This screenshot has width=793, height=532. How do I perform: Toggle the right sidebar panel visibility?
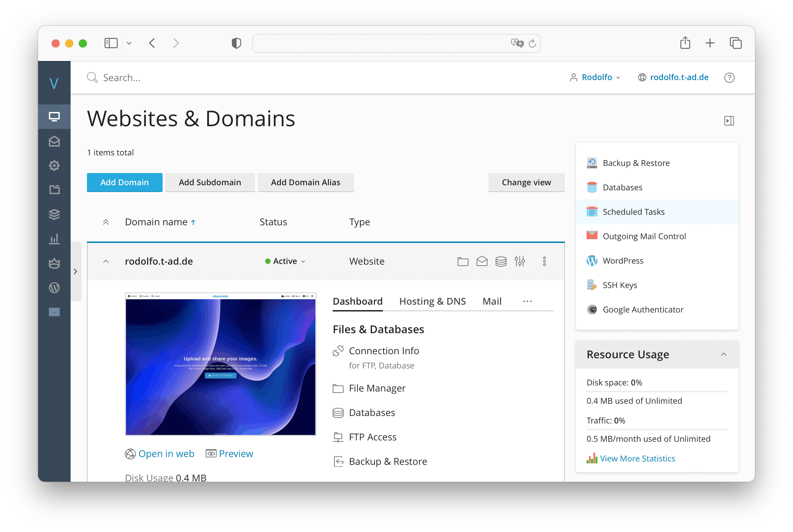point(729,121)
